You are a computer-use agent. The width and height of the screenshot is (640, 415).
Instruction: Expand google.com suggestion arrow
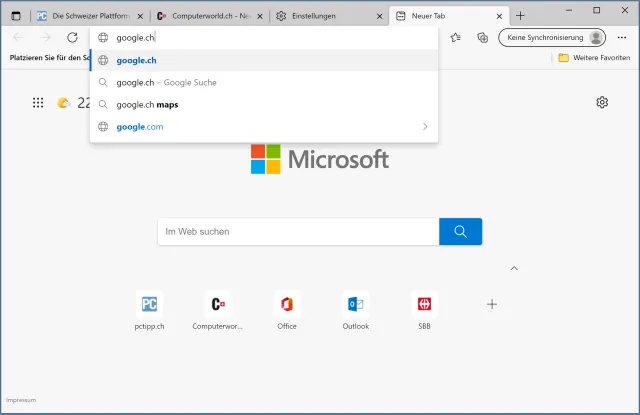425,126
